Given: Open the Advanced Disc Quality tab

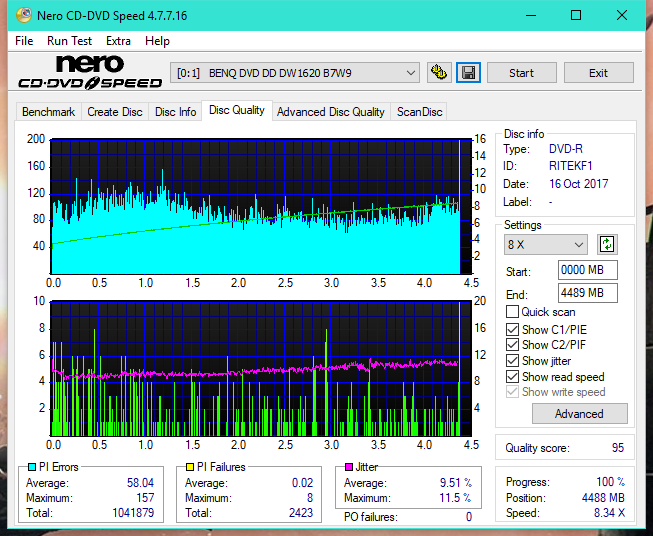Looking at the screenshot, I should [x=331, y=112].
